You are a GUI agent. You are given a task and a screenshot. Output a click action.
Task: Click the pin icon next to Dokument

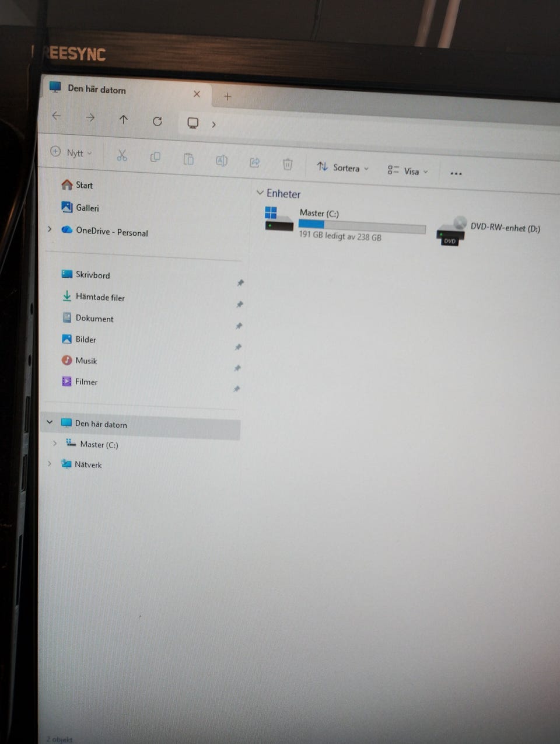click(x=239, y=326)
